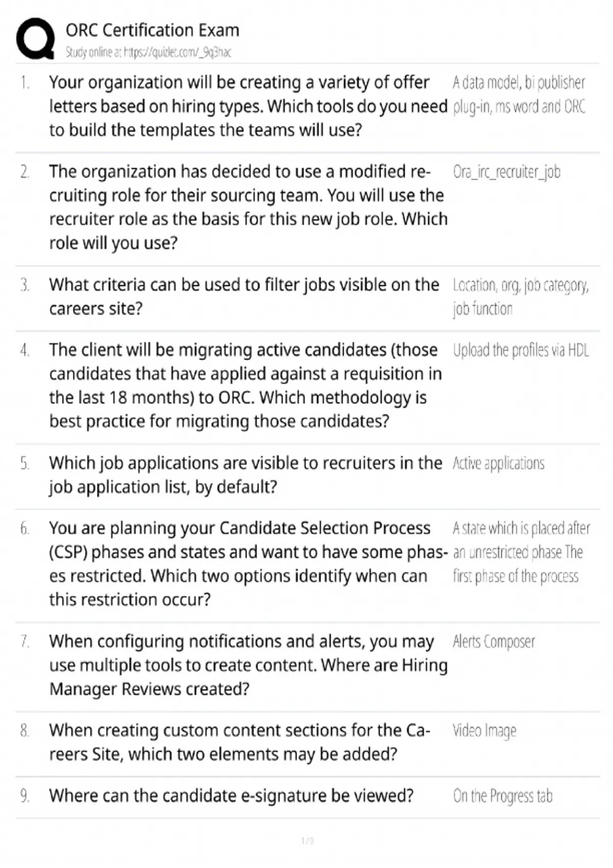Click the Quizlet Q logo icon
613x868 pixels.
pos(36,39)
